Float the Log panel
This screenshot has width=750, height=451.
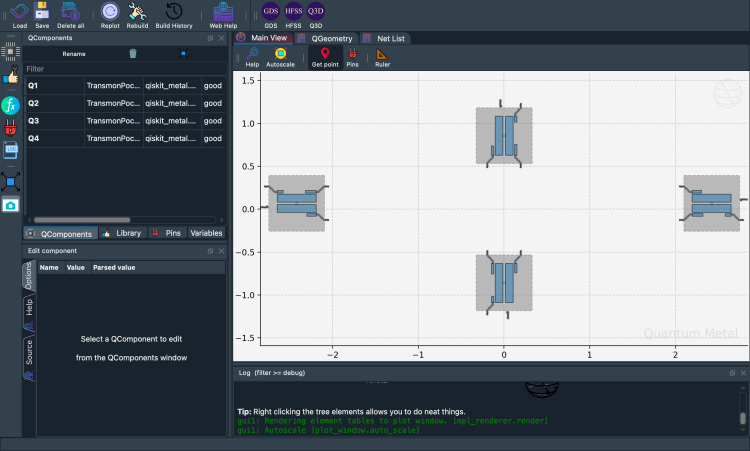(x=732, y=373)
